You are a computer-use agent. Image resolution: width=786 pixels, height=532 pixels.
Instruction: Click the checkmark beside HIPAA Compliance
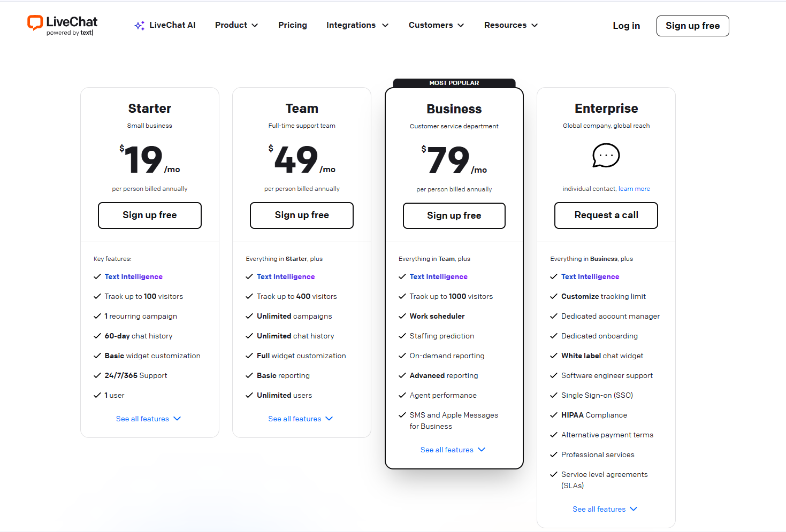[554, 414]
